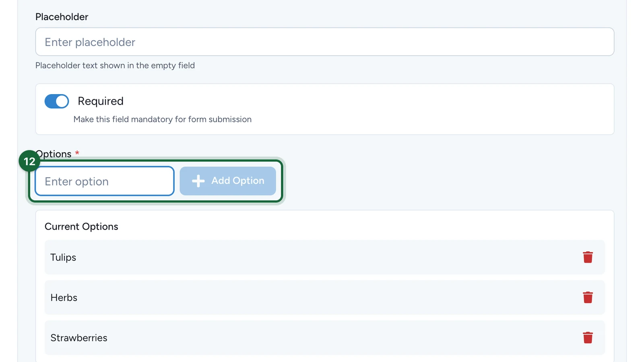Screen dimensions: 644x362
Task: Delete the Herbs option
Action: coord(588,297)
